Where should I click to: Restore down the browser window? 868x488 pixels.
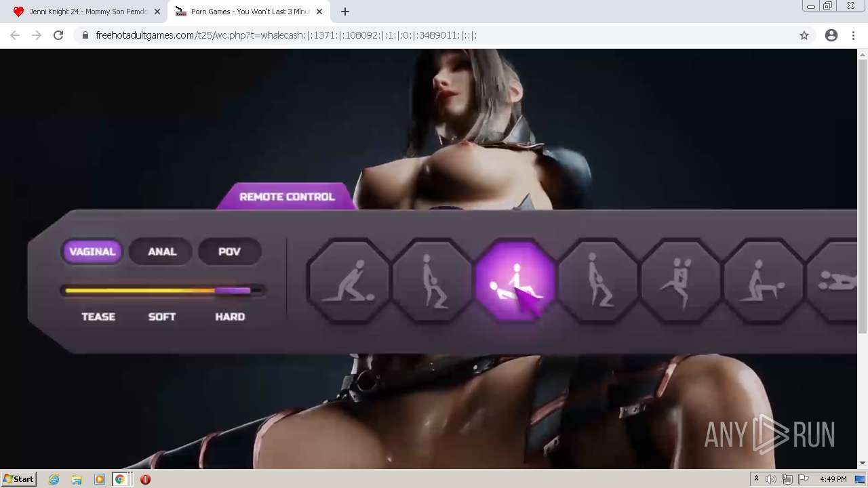[x=827, y=6]
